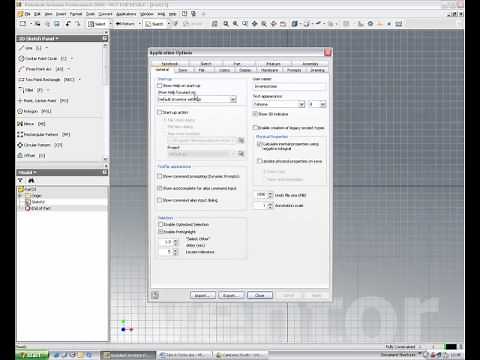Click the Export button

(x=231, y=295)
